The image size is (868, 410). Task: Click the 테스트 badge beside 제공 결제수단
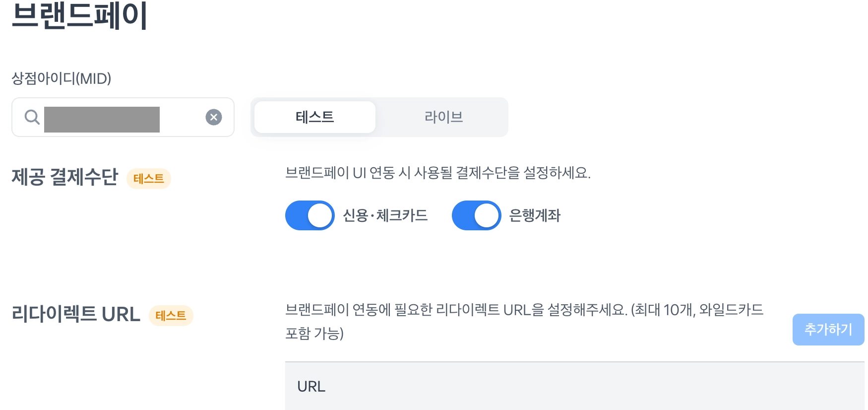[148, 179]
